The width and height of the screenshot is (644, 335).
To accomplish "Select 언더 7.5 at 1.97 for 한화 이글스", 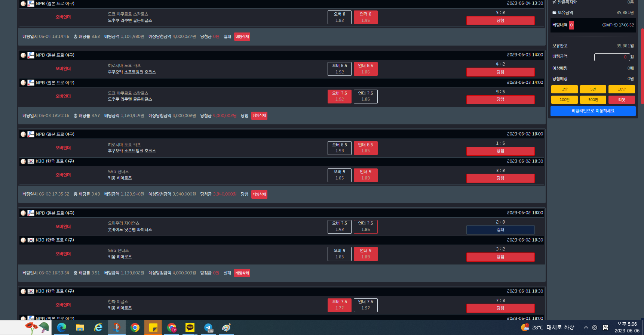I will click(365, 305).
